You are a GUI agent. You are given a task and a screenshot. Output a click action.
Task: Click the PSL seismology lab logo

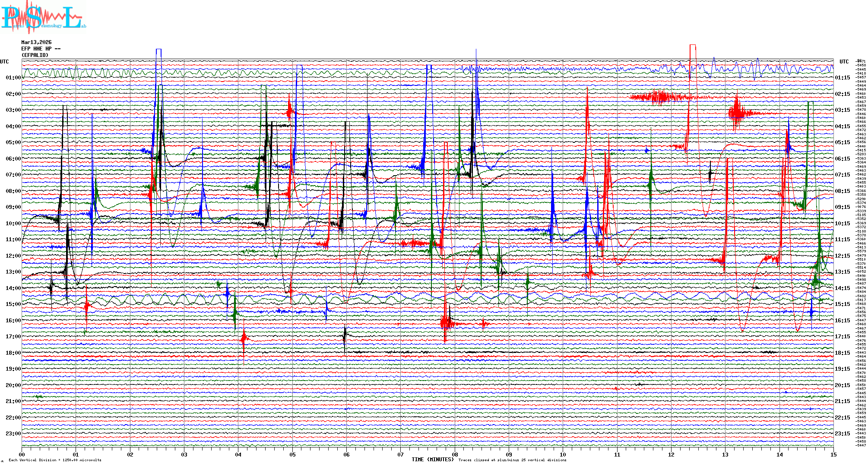tap(43, 17)
